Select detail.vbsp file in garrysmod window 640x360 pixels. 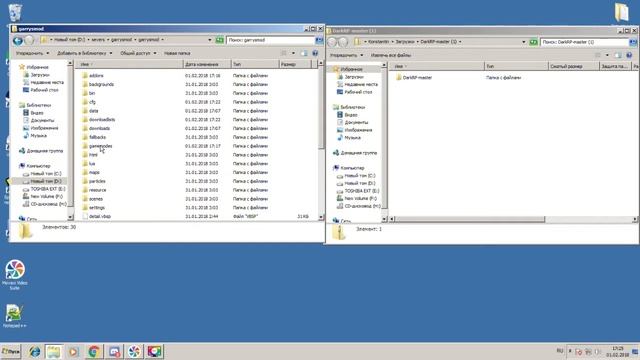[x=96, y=216]
